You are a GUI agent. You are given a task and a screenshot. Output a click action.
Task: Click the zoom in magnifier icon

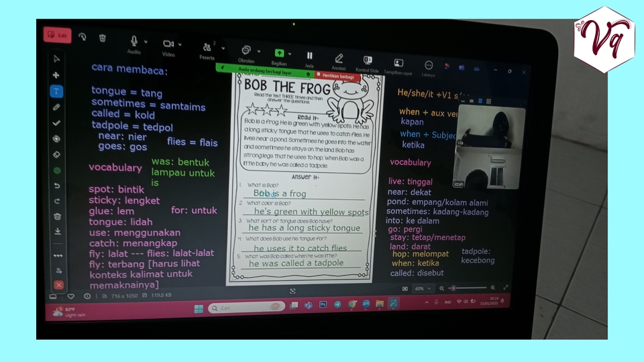(493, 288)
